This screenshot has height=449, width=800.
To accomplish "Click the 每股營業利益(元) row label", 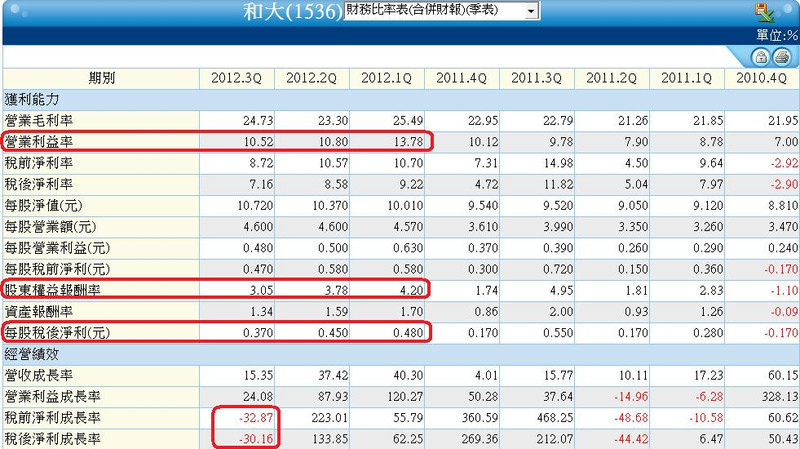I will click(57, 248).
